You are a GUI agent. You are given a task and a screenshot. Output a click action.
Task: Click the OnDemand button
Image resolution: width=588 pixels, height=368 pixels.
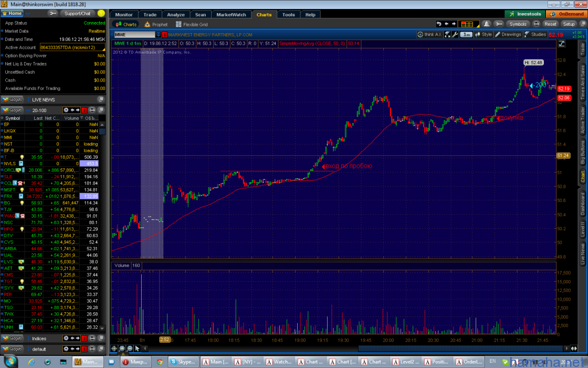(566, 14)
